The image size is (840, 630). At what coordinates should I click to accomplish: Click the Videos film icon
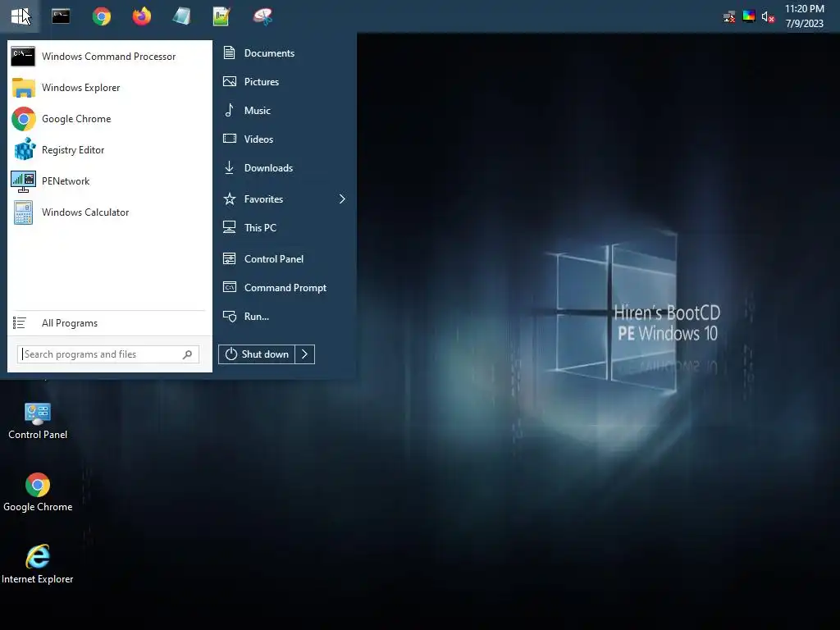[x=230, y=138]
